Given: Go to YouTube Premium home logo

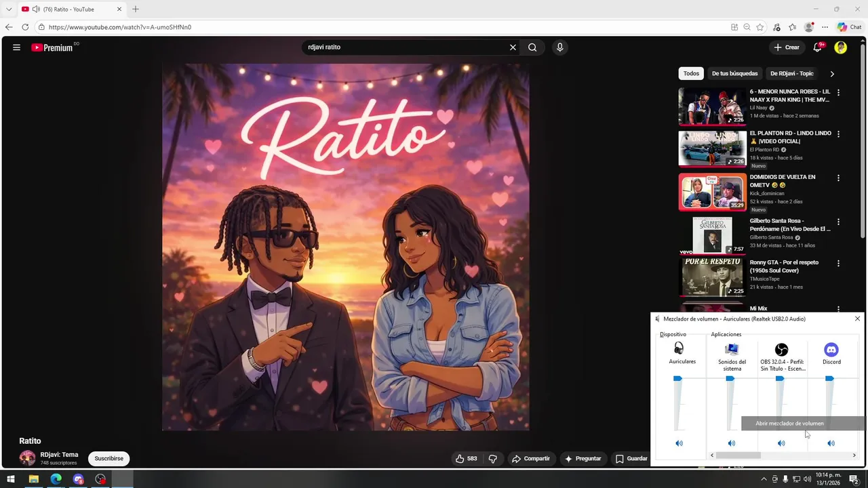Looking at the screenshot, I should (x=52, y=47).
